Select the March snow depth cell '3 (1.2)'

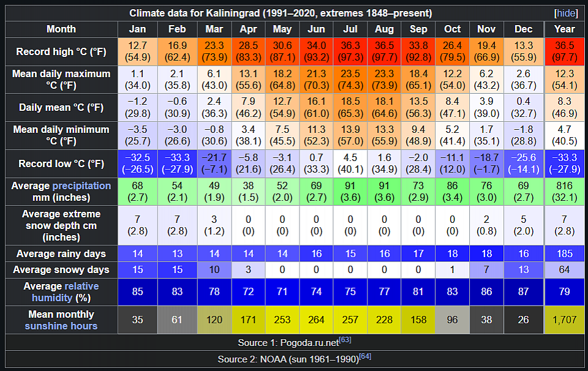pos(214,225)
